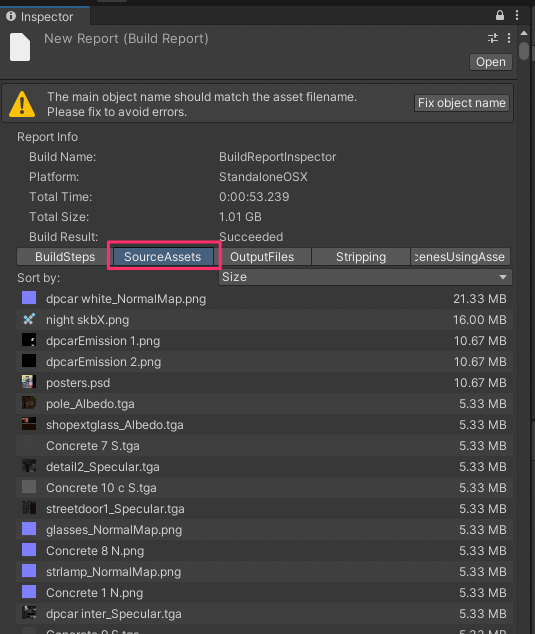Select the dpcar inter_Specular.tga file name

click(114, 614)
